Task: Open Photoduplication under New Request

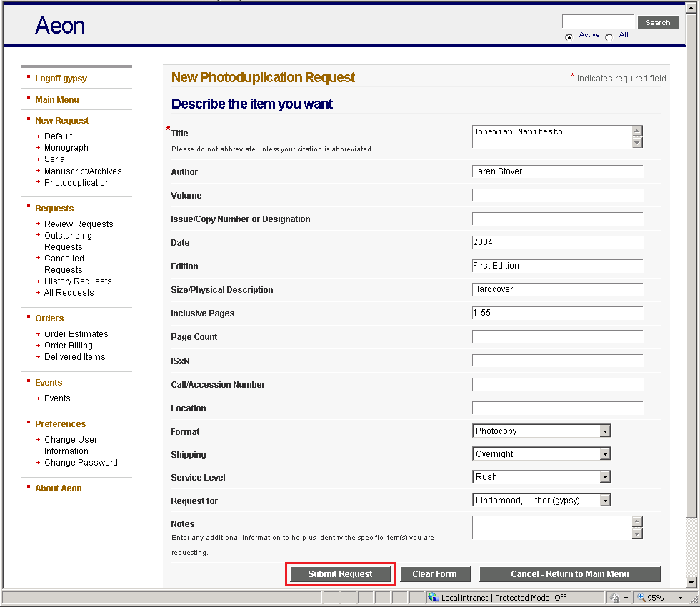Action: pos(76,182)
